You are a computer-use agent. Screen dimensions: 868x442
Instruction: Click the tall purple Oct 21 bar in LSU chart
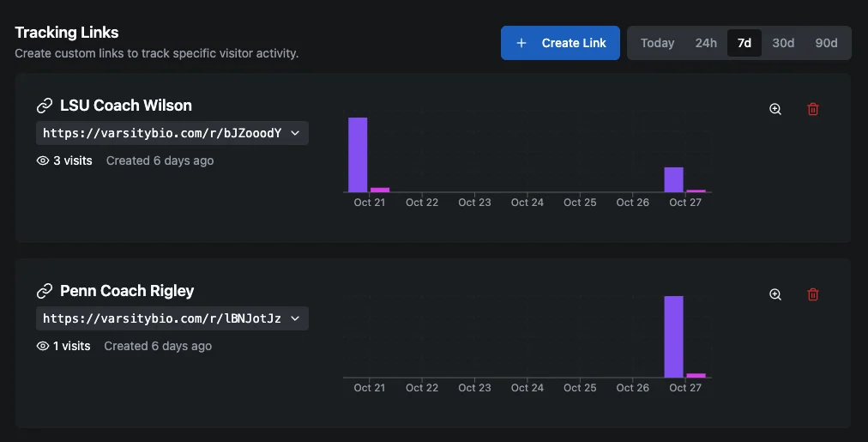point(358,154)
